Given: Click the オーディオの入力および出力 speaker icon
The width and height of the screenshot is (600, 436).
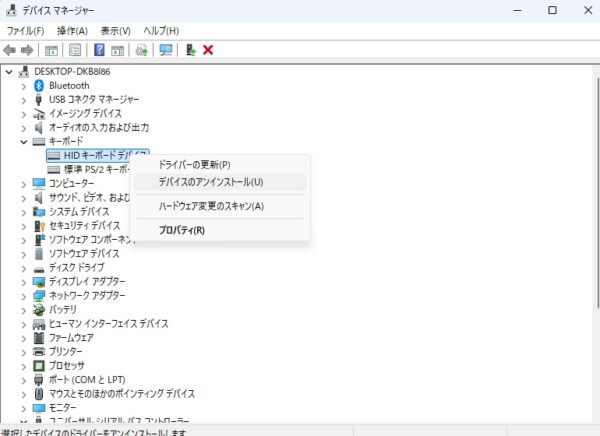Looking at the screenshot, I should [x=39, y=127].
